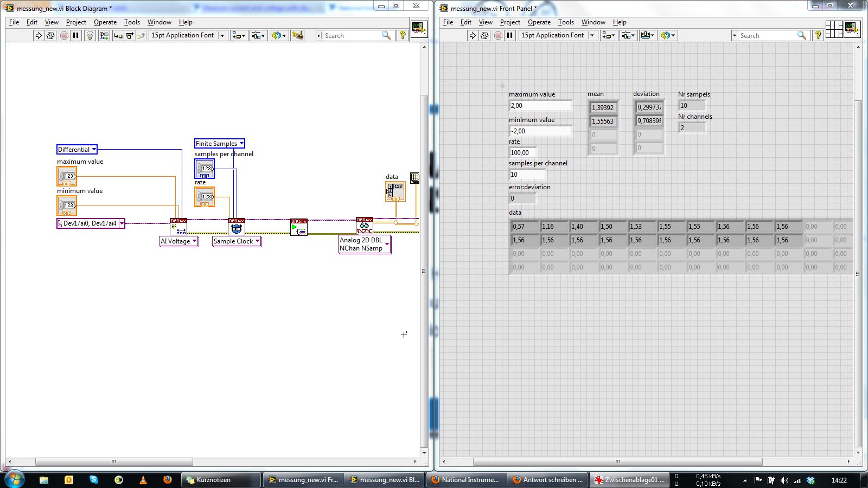Click Run Continuously in Front Panel toolbar
Screen dimensions: 868x488
pyautogui.click(x=484, y=35)
